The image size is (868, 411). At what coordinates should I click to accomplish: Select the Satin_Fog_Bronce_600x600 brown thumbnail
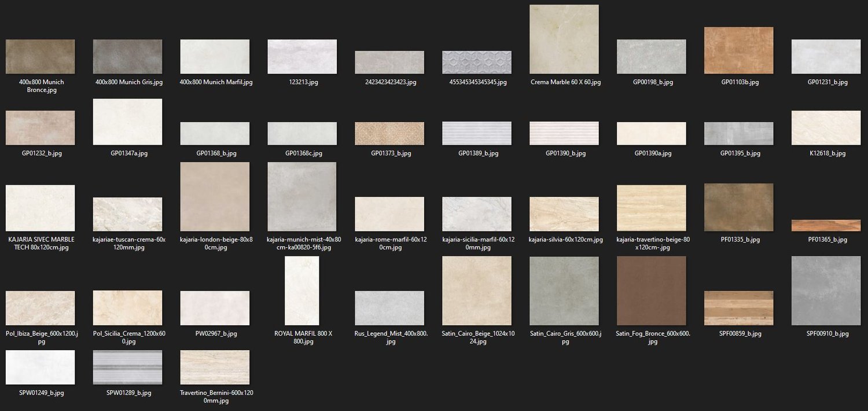pos(652,291)
